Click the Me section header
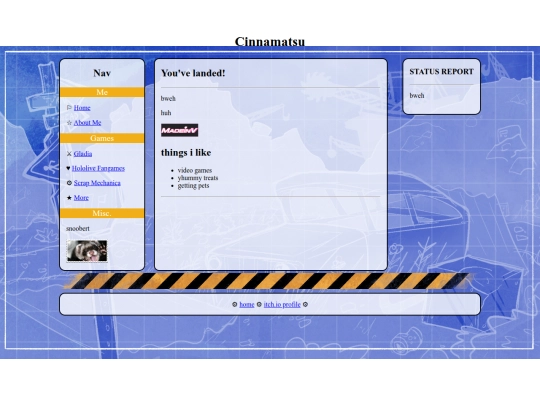This screenshot has width=540, height=405. 102,92
